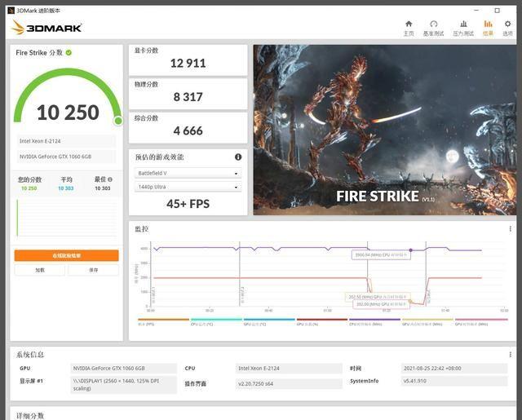Click your score value 10 250 in green

point(29,188)
